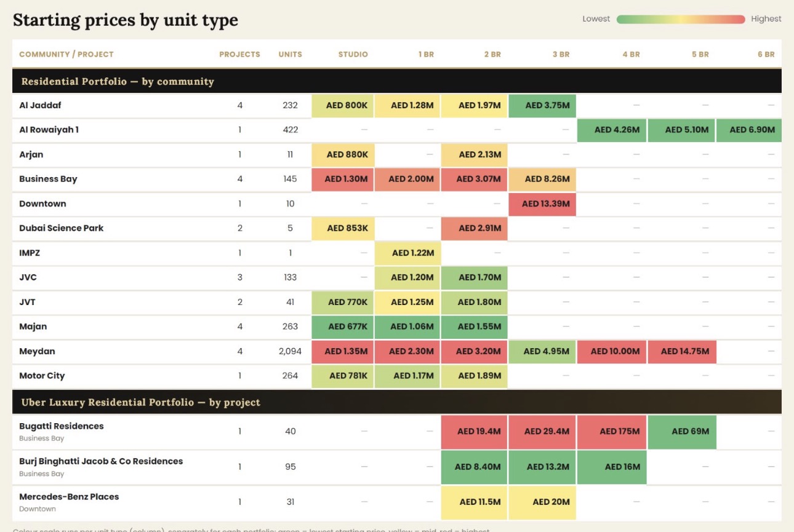Select the AED 16M Burj Binghatti price
The image size is (794, 532).
pyautogui.click(x=612, y=467)
